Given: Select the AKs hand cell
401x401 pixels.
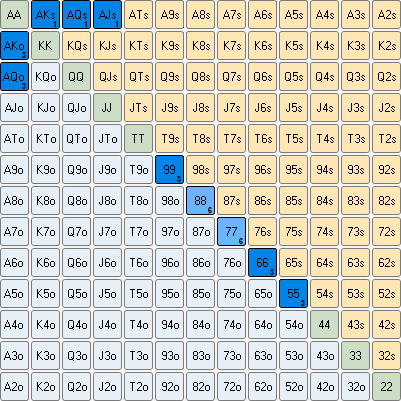Looking at the screenshot, I should [45, 15].
